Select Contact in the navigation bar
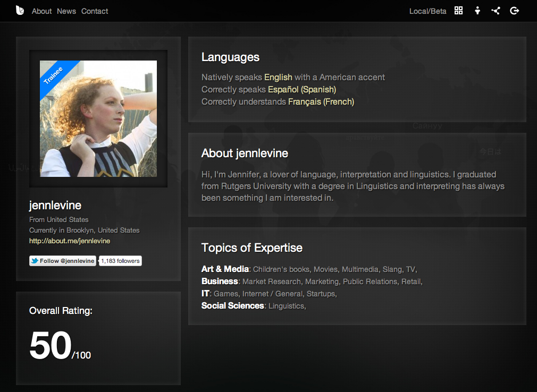The width and height of the screenshot is (537, 392). [94, 11]
